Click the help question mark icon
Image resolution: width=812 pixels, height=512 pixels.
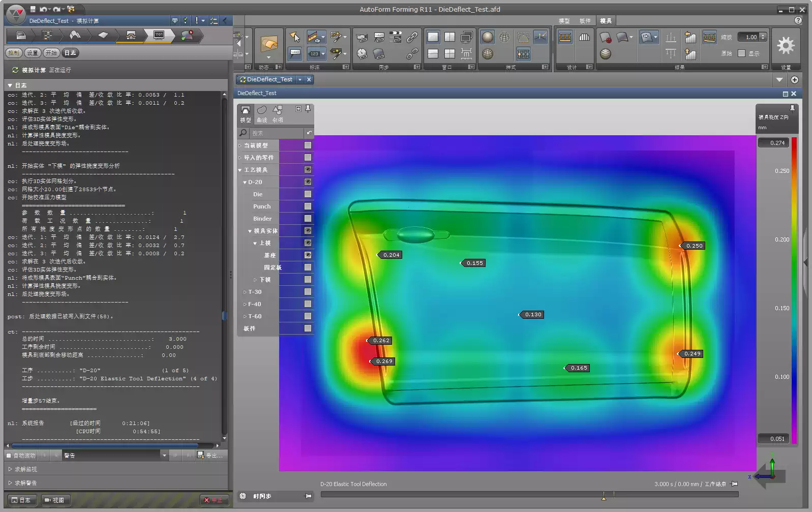tap(798, 21)
